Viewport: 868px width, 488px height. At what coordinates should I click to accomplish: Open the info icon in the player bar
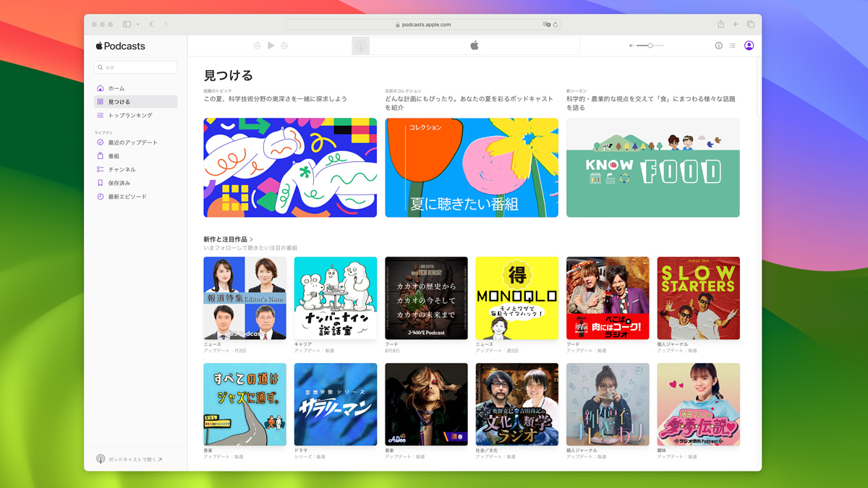[x=719, y=46]
